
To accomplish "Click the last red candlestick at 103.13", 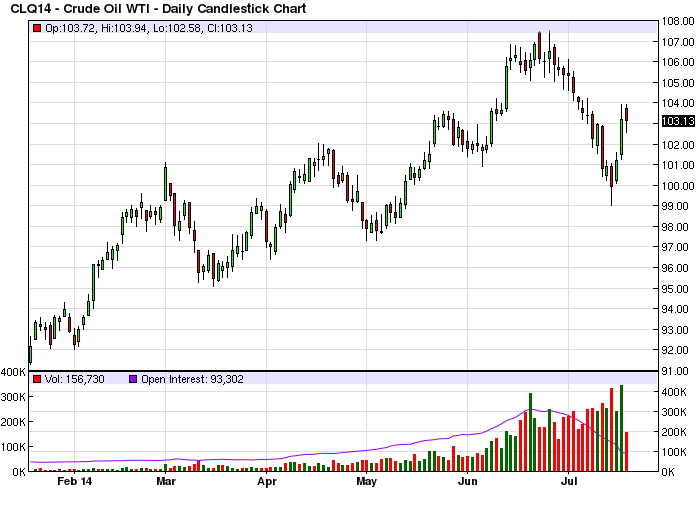I will coord(627,114).
